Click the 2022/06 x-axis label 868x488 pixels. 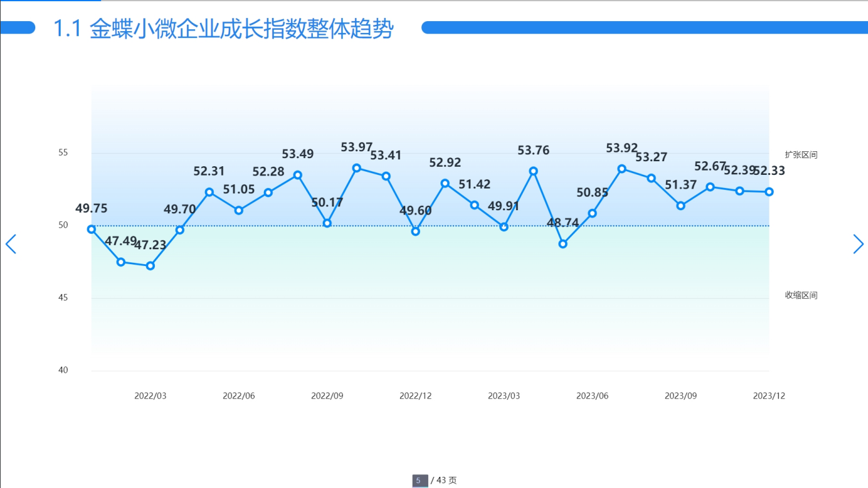[239, 396]
